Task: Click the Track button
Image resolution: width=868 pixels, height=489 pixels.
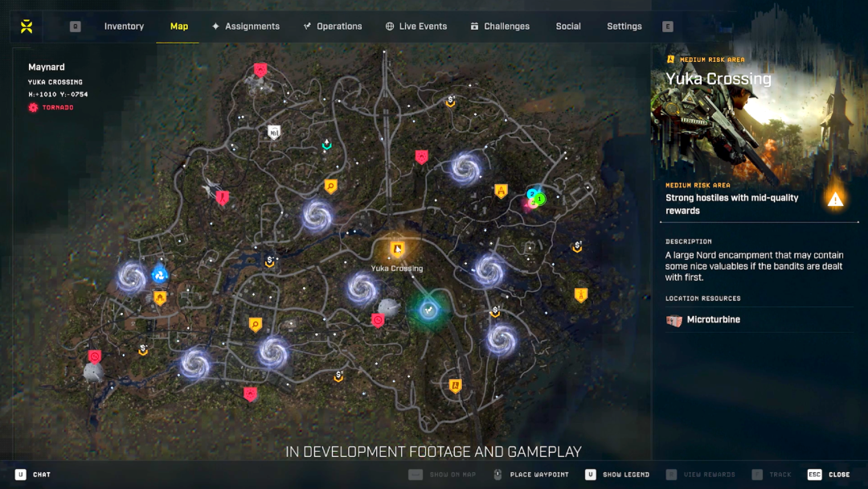Action: tap(772, 475)
